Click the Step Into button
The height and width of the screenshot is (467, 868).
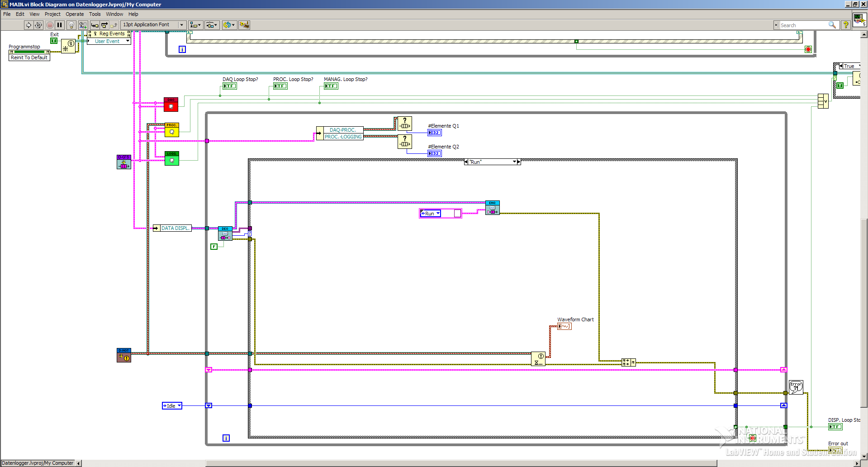pyautogui.click(x=95, y=25)
